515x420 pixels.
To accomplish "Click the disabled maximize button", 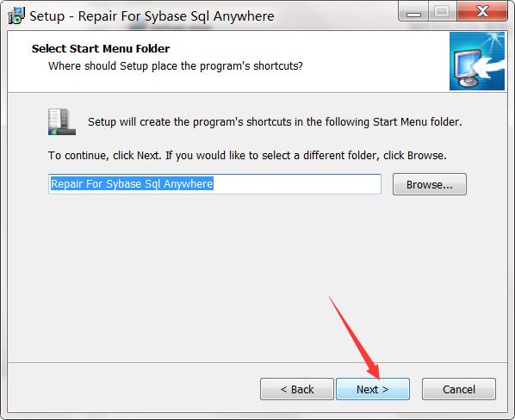I will [x=442, y=12].
